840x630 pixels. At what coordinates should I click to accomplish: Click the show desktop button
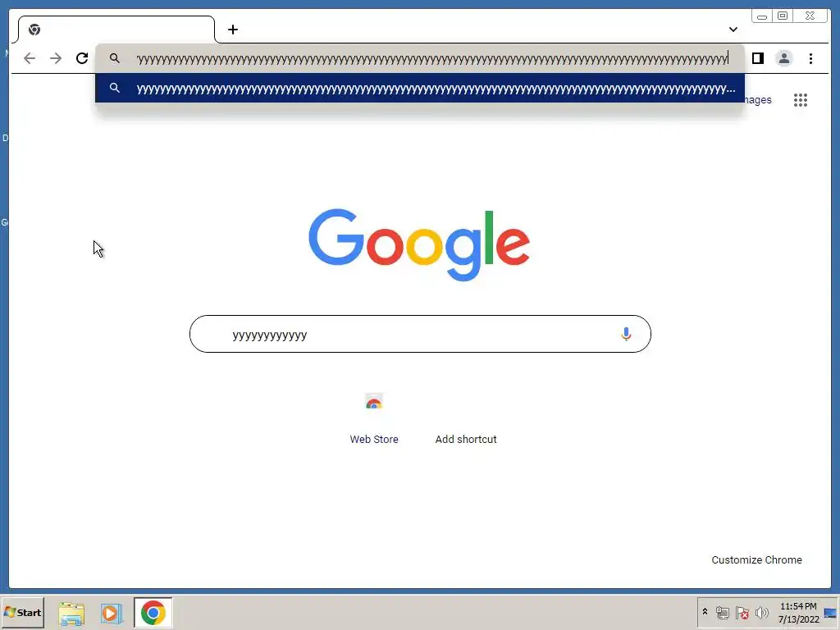coord(830,612)
